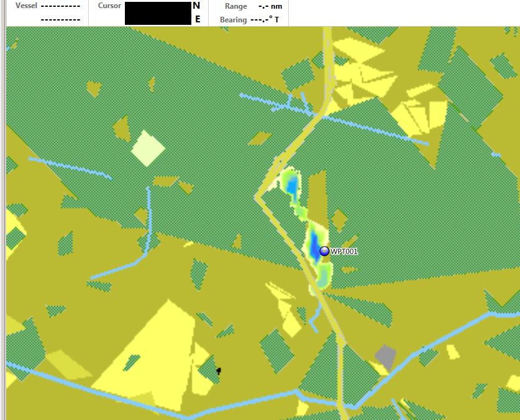Click the road bend west of upper pond
This screenshot has width=520, height=420.
point(257,196)
